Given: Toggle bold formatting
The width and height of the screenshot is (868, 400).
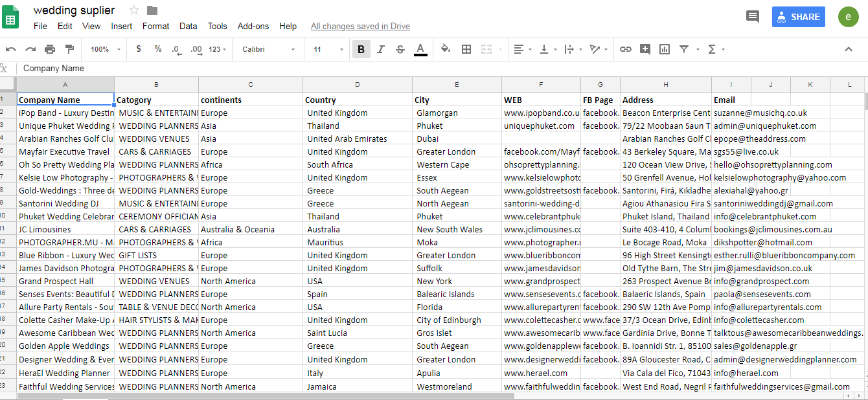Looking at the screenshot, I should coord(361,49).
